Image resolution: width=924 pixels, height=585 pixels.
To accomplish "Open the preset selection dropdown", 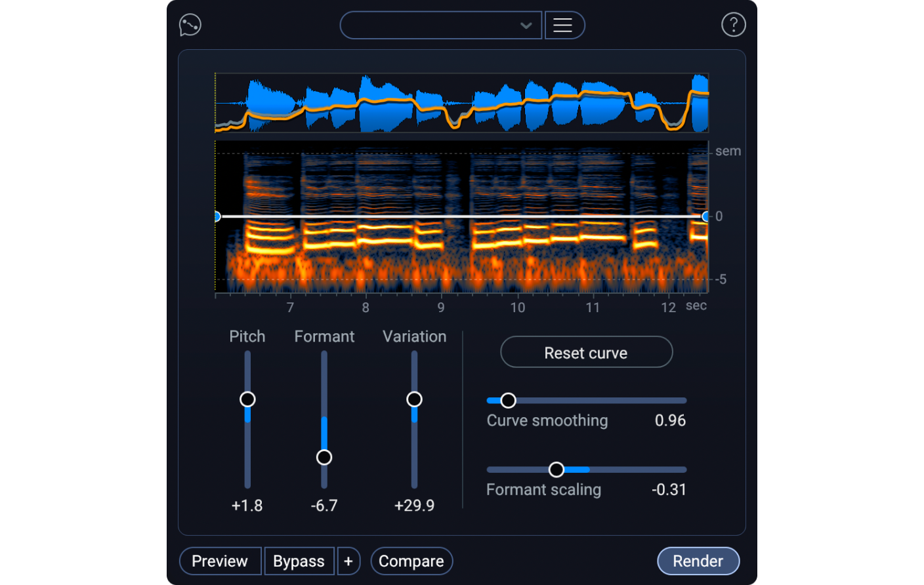I will (x=440, y=25).
